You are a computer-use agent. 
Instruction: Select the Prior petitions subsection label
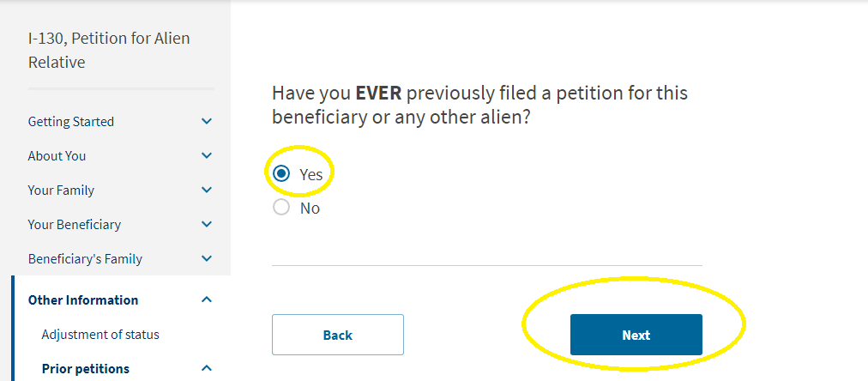click(85, 368)
